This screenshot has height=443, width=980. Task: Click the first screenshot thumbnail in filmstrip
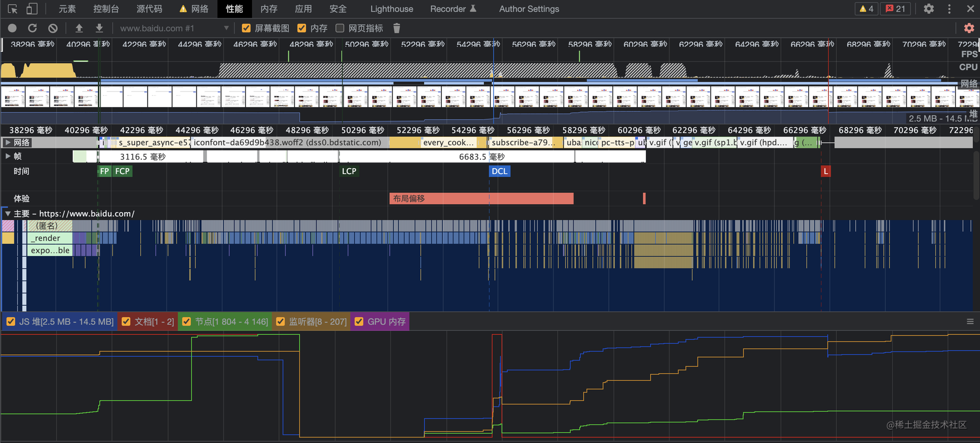(13, 97)
